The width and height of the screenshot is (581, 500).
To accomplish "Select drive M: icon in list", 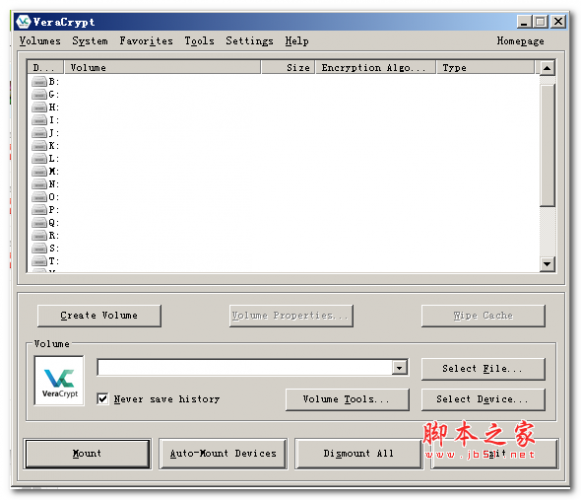I will [39, 171].
